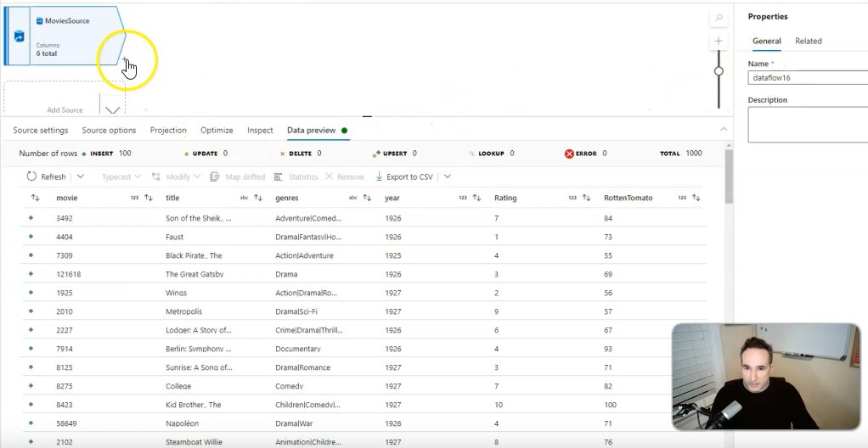Screen dimensions: 868x448
Task: Click the Remove button
Action: click(x=344, y=177)
